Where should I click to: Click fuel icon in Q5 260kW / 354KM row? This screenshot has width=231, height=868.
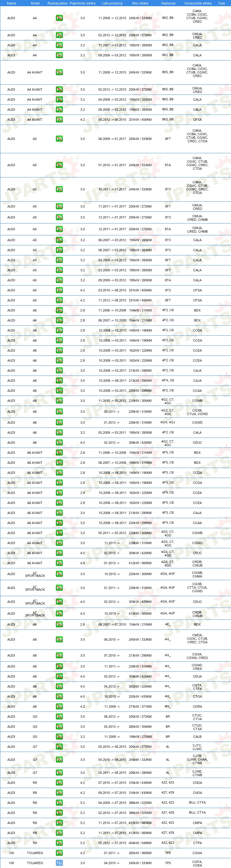point(59,727)
